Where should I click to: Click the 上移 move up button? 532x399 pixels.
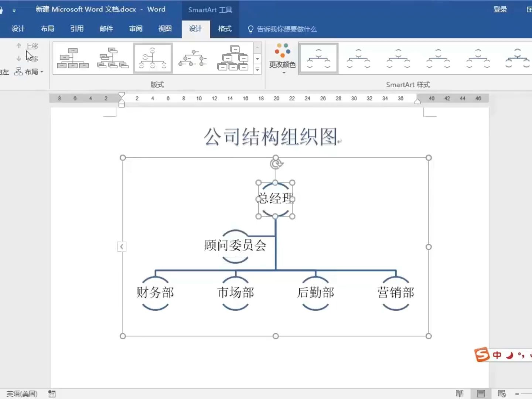point(29,45)
